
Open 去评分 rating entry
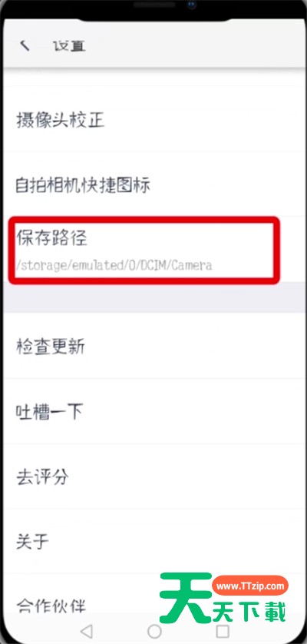tap(153, 476)
